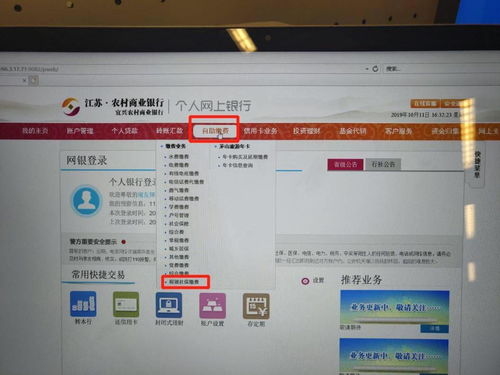
Task: Select 移动话费缴费 in the dropdown list
Action: click(184, 198)
